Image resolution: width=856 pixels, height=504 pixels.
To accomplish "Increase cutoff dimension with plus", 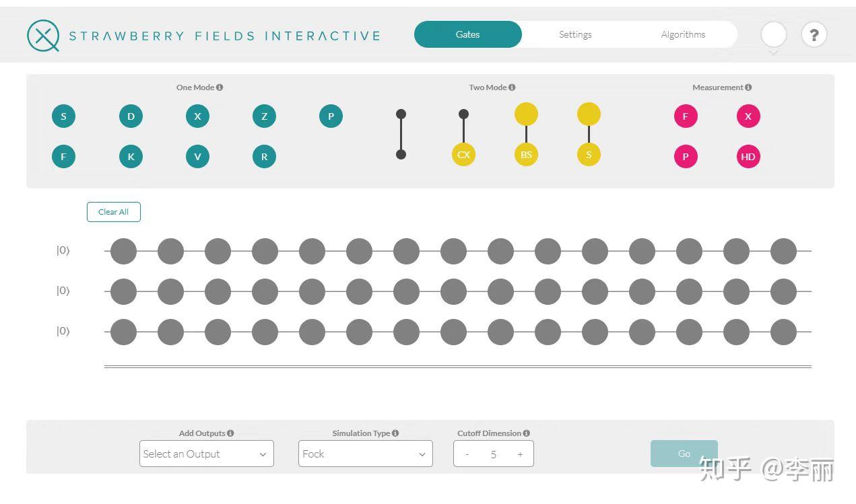I will click(x=520, y=454).
